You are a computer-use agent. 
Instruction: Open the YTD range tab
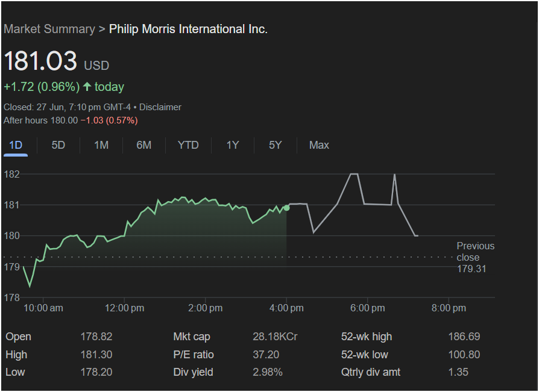pyautogui.click(x=188, y=145)
